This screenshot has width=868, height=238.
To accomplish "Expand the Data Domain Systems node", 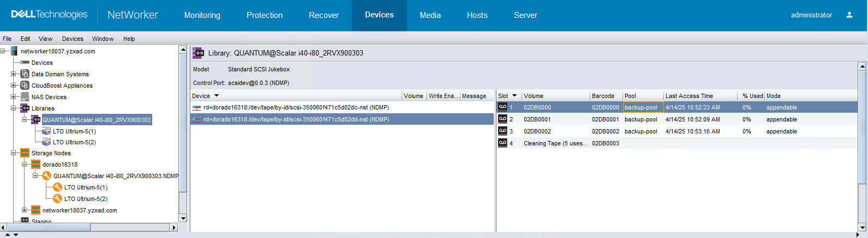I will (x=14, y=74).
